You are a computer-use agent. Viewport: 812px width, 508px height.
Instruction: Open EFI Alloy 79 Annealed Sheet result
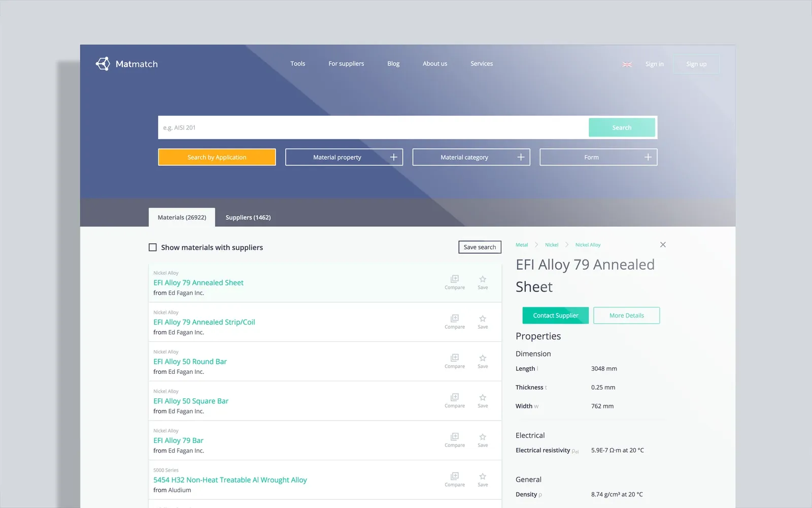click(x=198, y=282)
